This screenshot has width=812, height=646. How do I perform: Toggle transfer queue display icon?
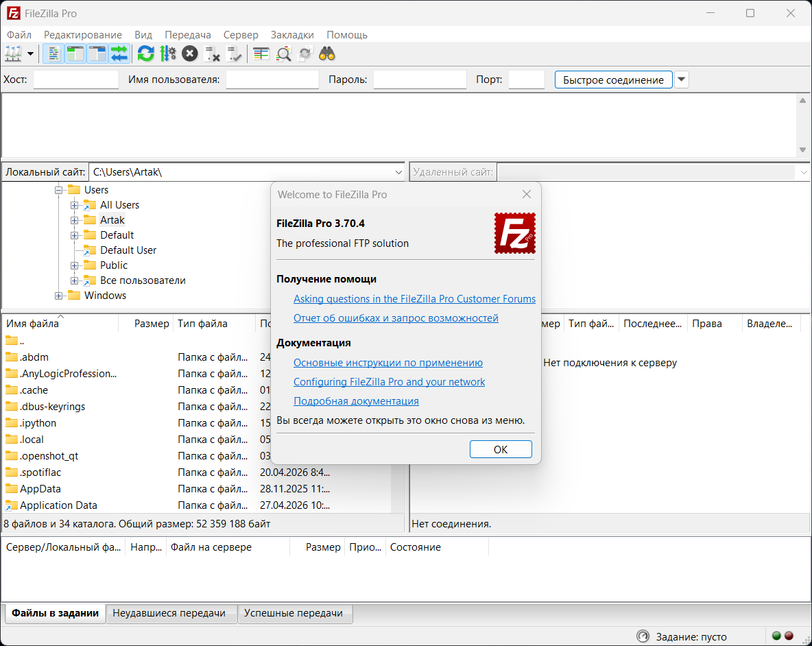pos(119,53)
